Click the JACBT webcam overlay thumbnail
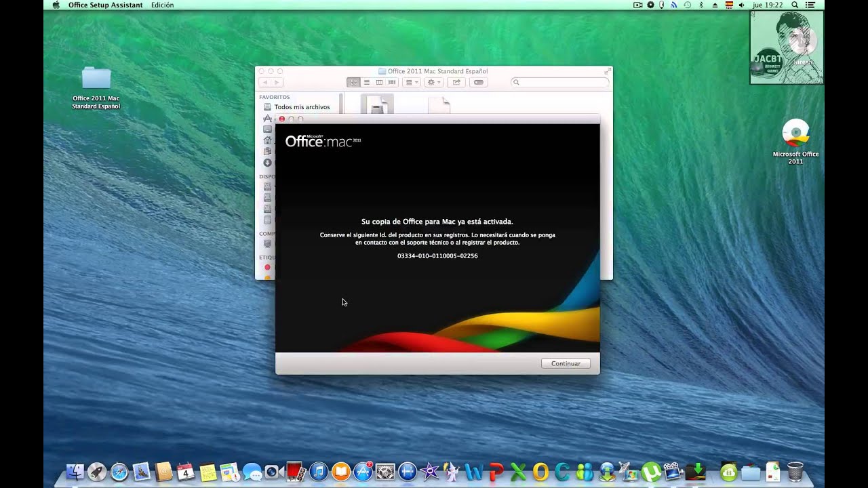Viewport: 868px width, 488px height. (787, 47)
